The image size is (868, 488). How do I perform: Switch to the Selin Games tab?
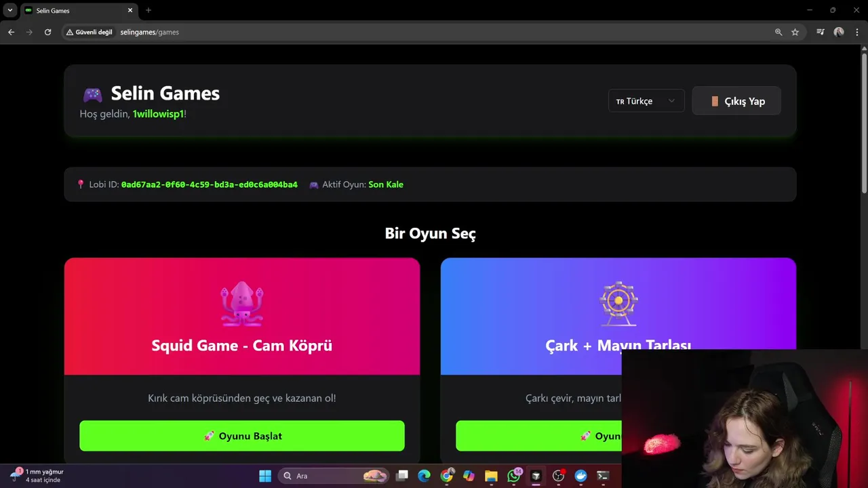[79, 10]
